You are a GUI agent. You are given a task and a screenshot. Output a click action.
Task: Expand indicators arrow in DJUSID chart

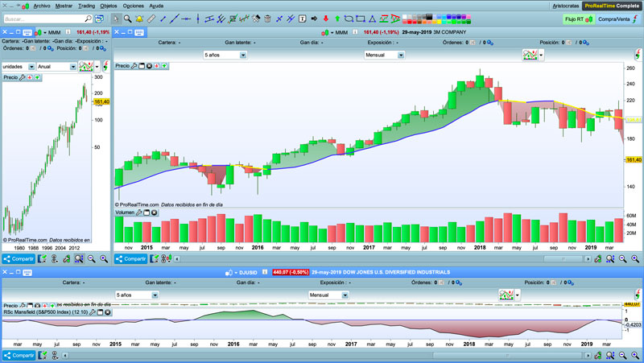coord(518,295)
